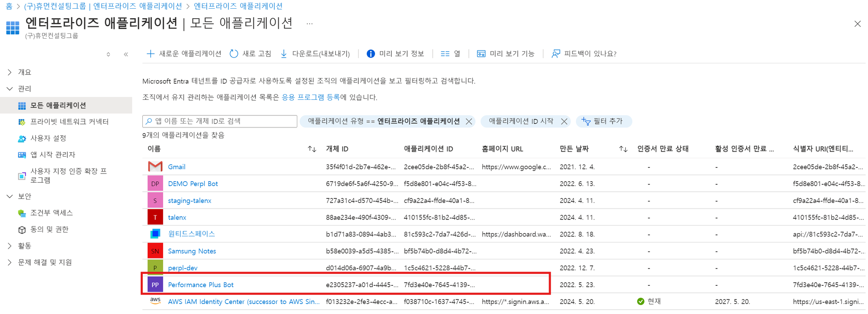868x314 pixels.
Task: Click the sidebar up-down sort arrows
Action: click(x=108, y=54)
